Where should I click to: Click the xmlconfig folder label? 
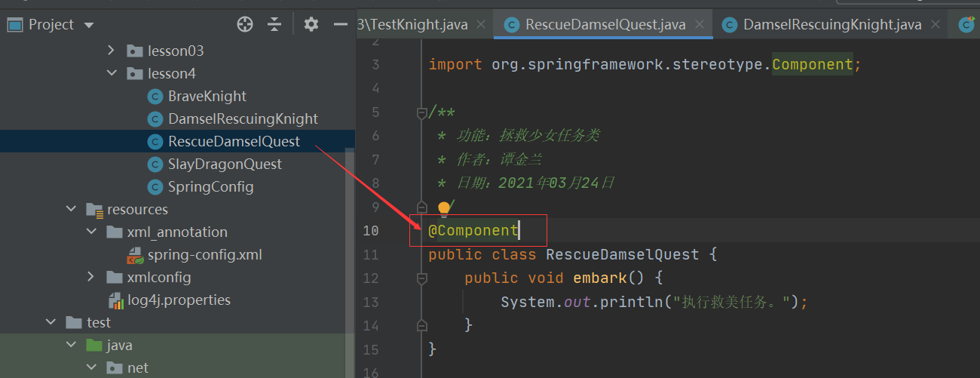click(159, 277)
